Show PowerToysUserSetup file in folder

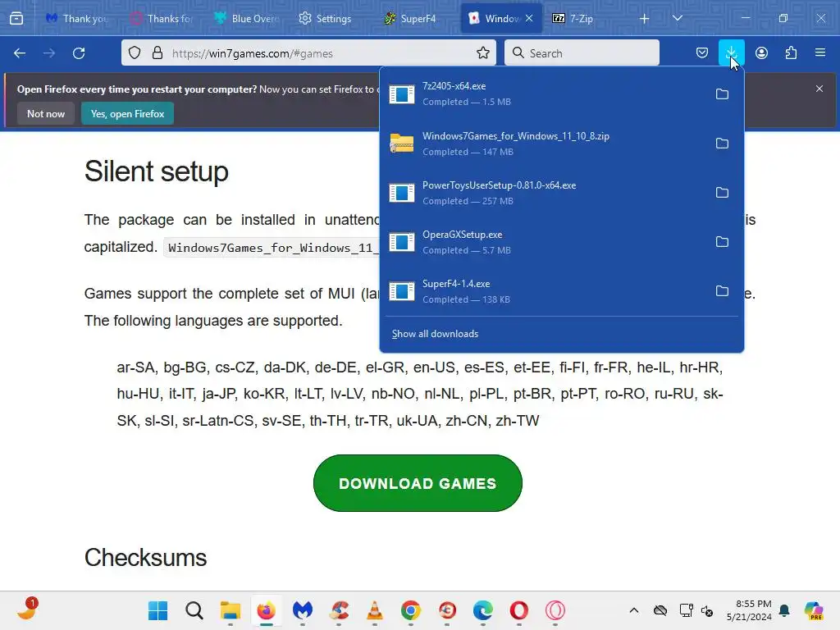point(722,193)
